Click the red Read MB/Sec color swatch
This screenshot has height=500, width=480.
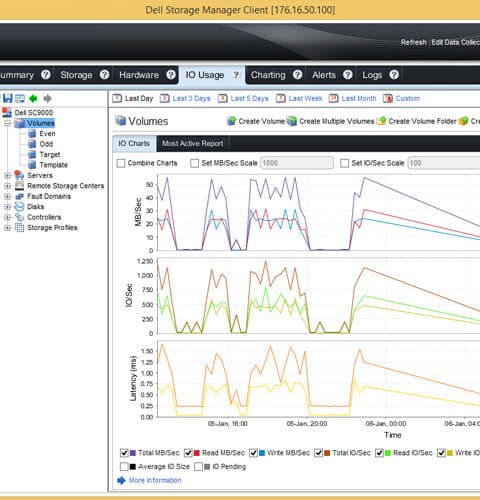click(x=197, y=453)
